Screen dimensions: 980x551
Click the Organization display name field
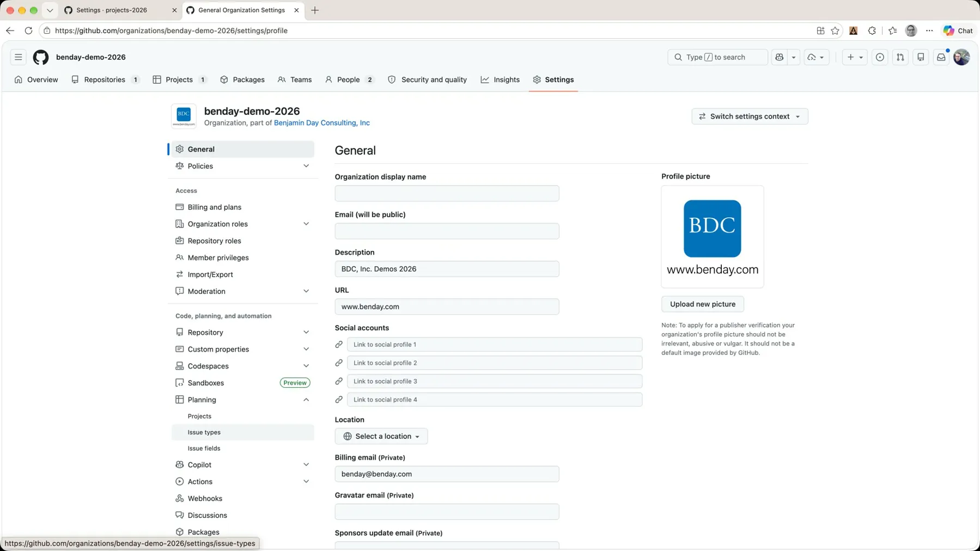tap(447, 193)
